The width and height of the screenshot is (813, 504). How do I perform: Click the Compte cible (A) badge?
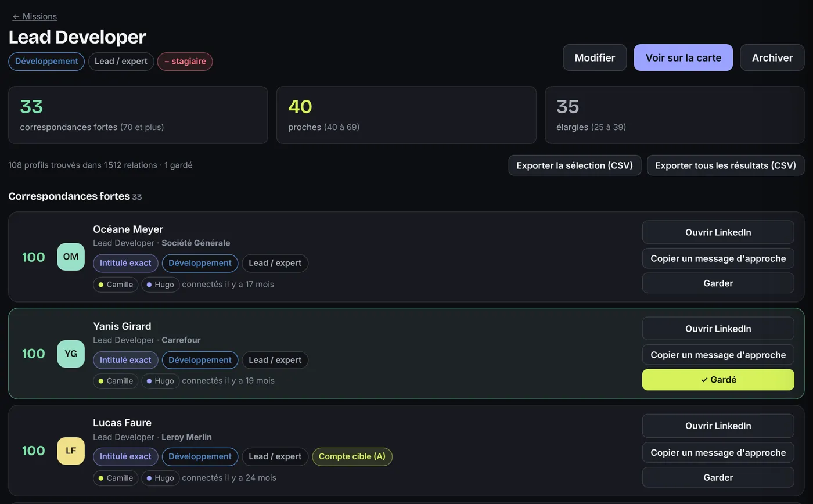tap(352, 457)
